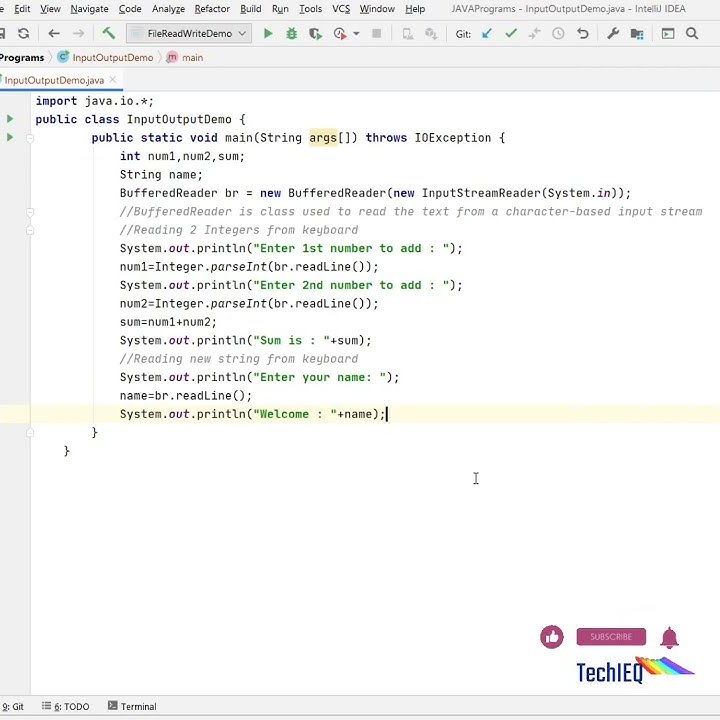720x720 pixels.
Task: Place cursor on String name; declaration
Action: (x=161, y=175)
